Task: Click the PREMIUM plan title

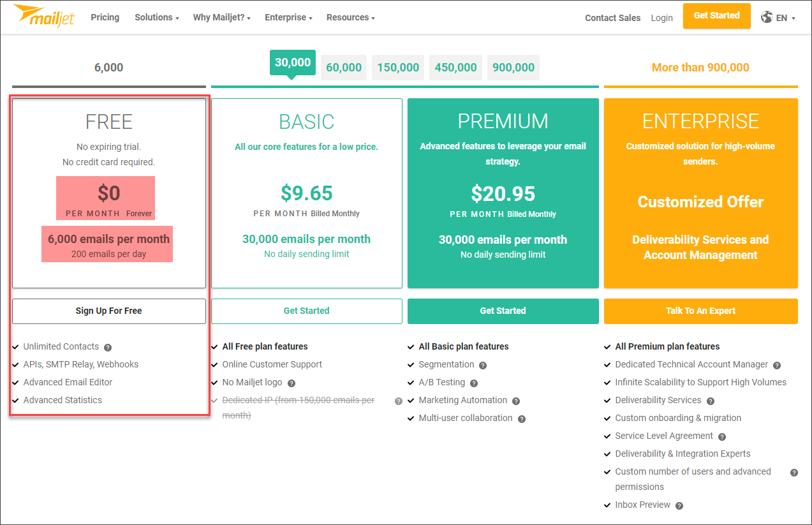Action: [x=503, y=121]
